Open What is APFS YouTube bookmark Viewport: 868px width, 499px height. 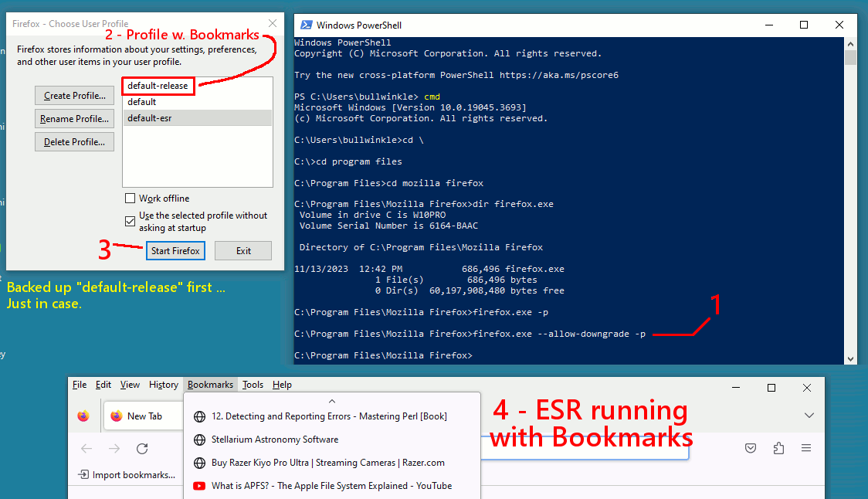tap(332, 486)
